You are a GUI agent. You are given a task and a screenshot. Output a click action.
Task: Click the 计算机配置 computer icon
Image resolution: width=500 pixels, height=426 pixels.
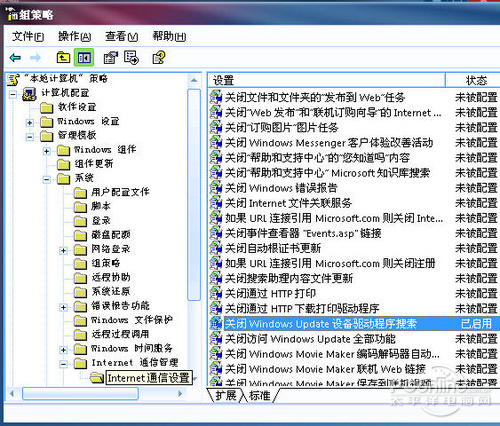pos(29,94)
